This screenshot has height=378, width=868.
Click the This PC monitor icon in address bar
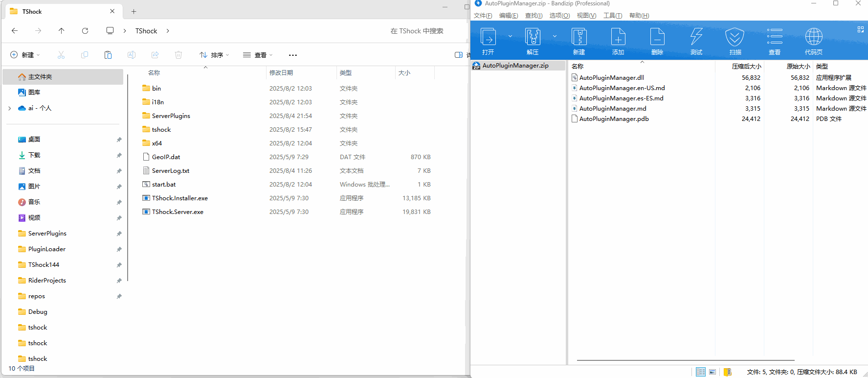pos(110,31)
